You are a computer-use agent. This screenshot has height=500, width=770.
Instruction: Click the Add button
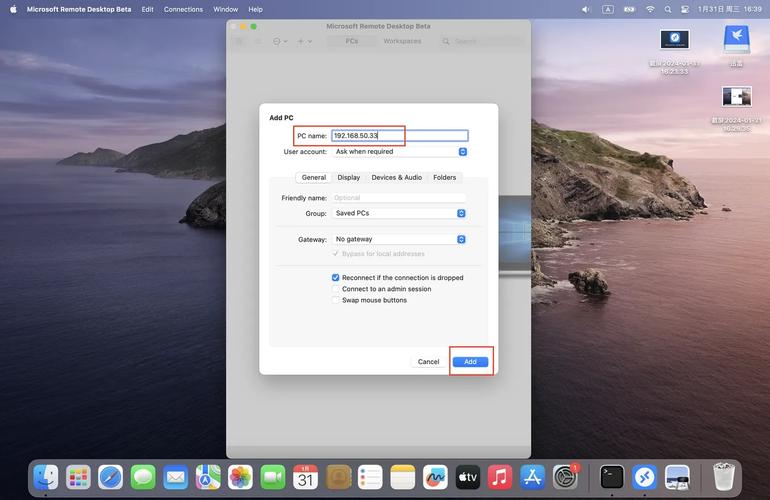pyautogui.click(x=470, y=361)
